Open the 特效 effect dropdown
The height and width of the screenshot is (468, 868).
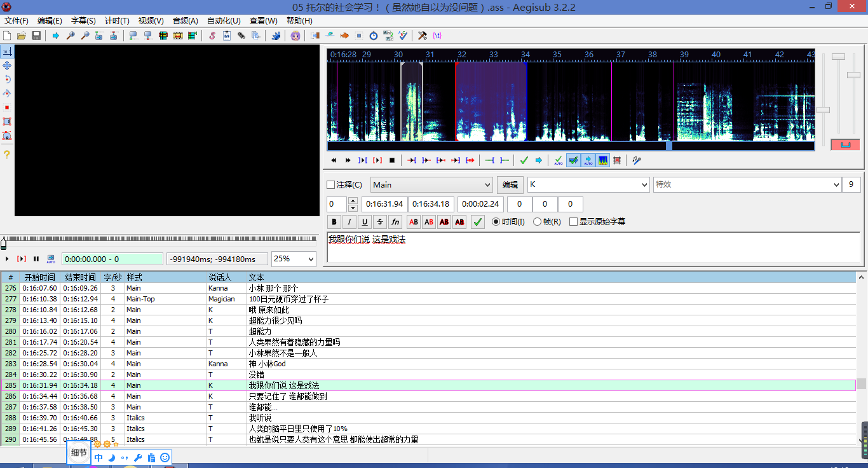747,184
